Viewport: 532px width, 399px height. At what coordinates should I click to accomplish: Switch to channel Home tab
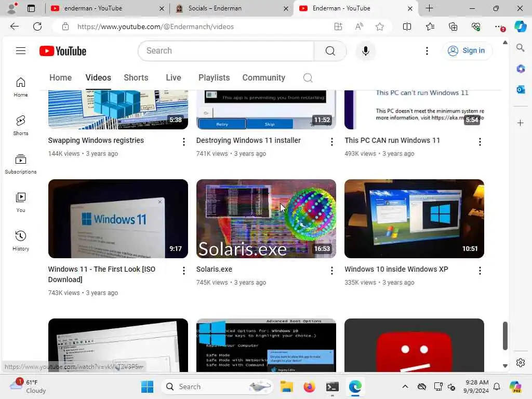[x=60, y=78]
